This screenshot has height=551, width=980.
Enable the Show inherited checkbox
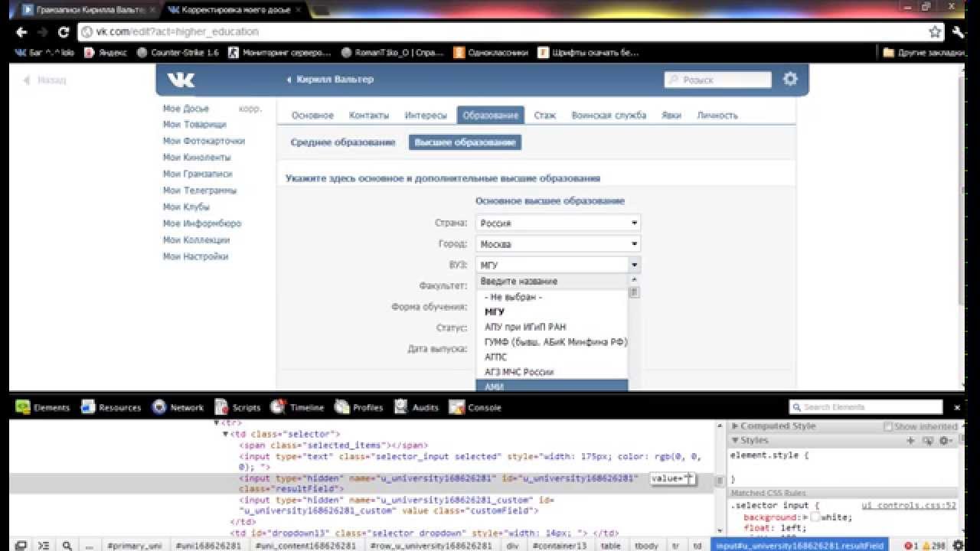coord(889,426)
